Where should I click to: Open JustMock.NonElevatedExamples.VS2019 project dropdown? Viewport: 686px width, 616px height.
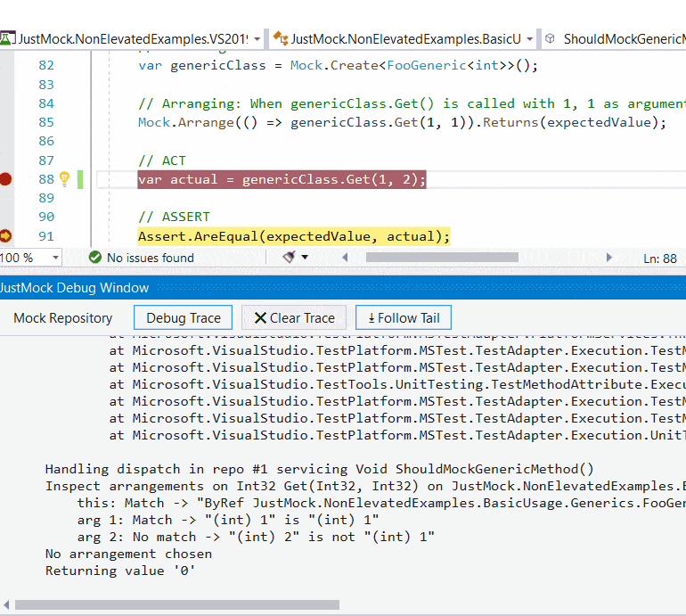tap(257, 39)
